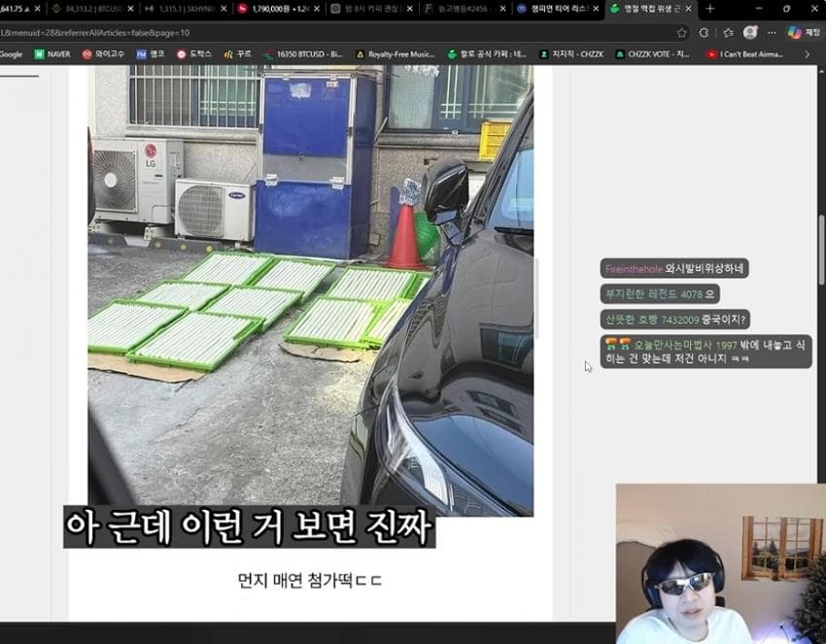Click the 부지런한 레전드 4078 chat message
This screenshot has width=826, height=644.
660,293
